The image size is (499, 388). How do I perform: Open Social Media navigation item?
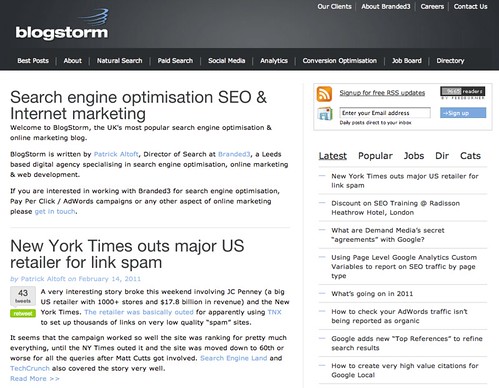click(227, 61)
